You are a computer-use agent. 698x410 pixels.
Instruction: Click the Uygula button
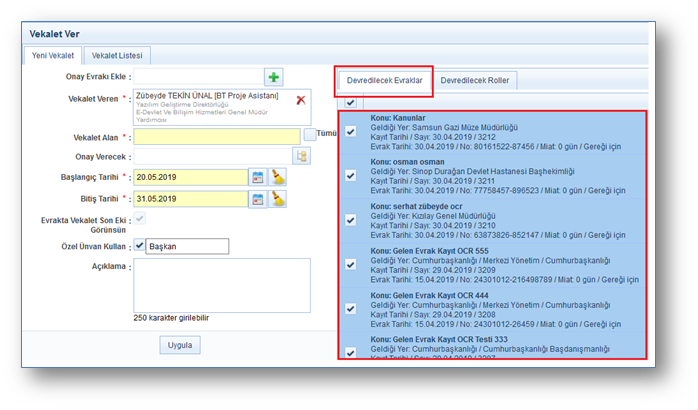[x=180, y=345]
